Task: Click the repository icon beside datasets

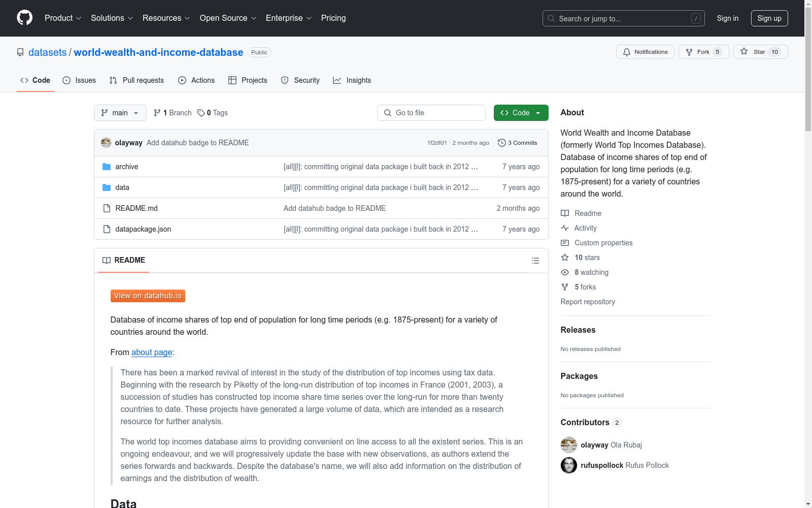Action: pyautogui.click(x=20, y=52)
